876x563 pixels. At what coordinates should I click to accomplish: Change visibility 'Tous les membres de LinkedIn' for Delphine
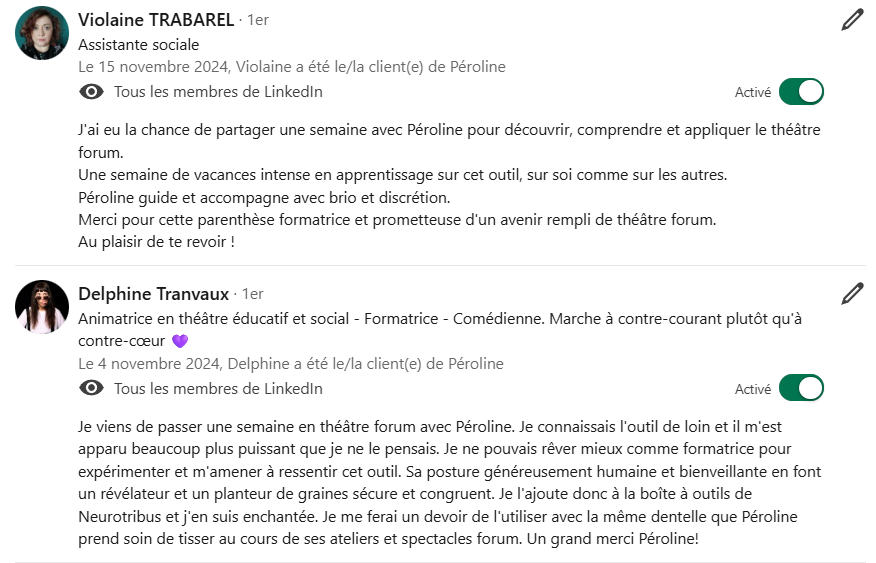coord(218,388)
